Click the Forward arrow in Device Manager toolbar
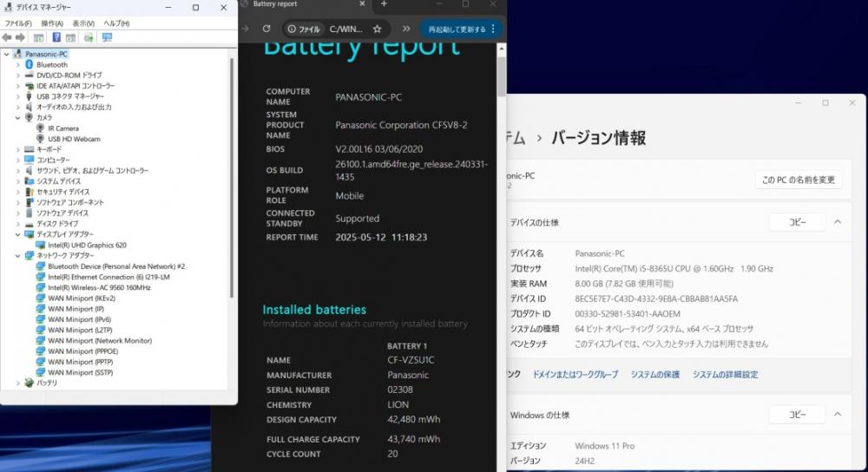 [20, 37]
